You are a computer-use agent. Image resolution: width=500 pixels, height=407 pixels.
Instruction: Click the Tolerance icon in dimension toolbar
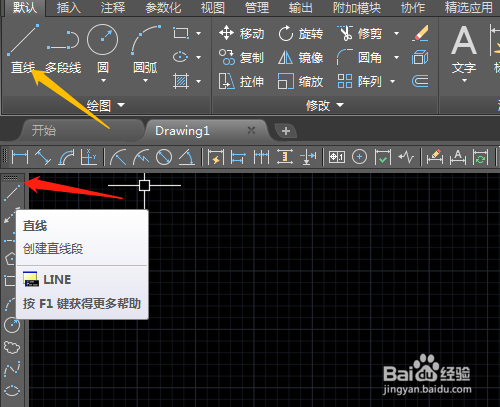click(337, 157)
